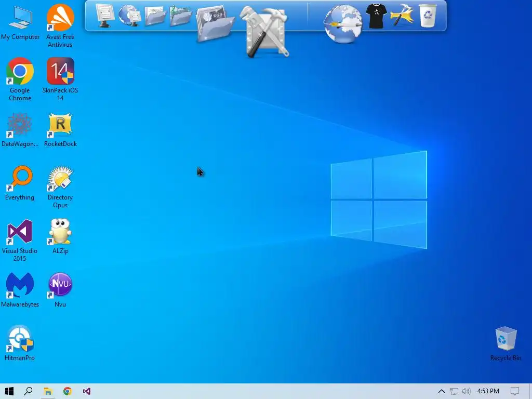Select the Google Chrome desktop shortcut

[x=20, y=79]
